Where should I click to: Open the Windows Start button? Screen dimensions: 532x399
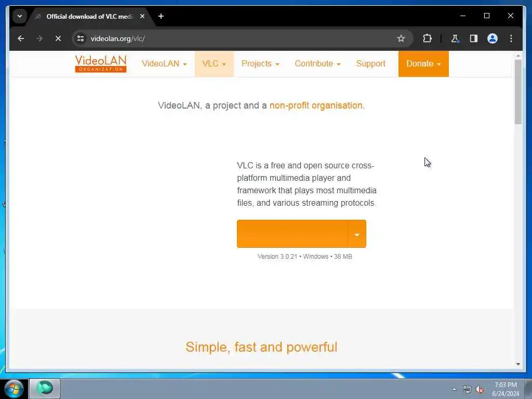(x=14, y=389)
